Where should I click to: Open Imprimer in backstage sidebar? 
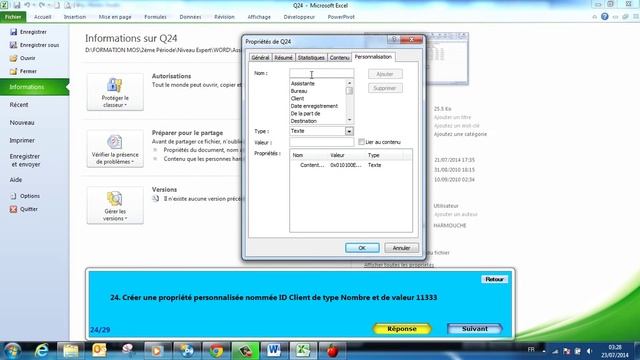click(22, 140)
